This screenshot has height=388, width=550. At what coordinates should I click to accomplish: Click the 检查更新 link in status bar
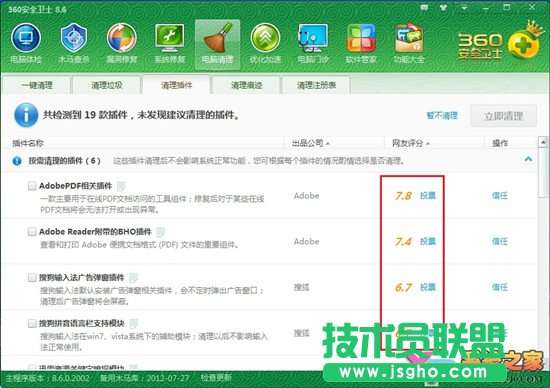(216, 378)
